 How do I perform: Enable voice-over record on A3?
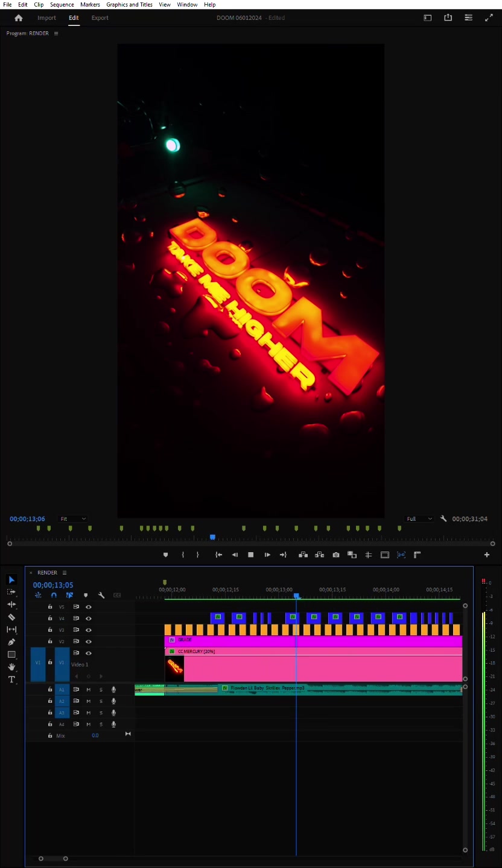click(x=113, y=712)
